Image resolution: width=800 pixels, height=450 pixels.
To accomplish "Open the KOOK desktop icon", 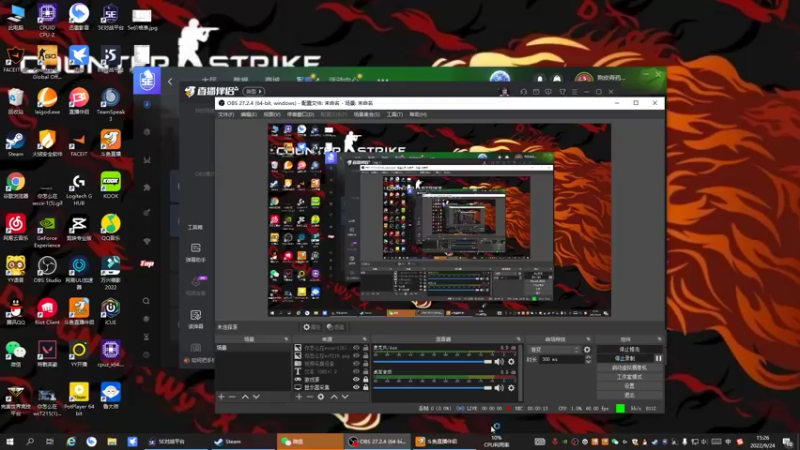I will (x=110, y=186).
